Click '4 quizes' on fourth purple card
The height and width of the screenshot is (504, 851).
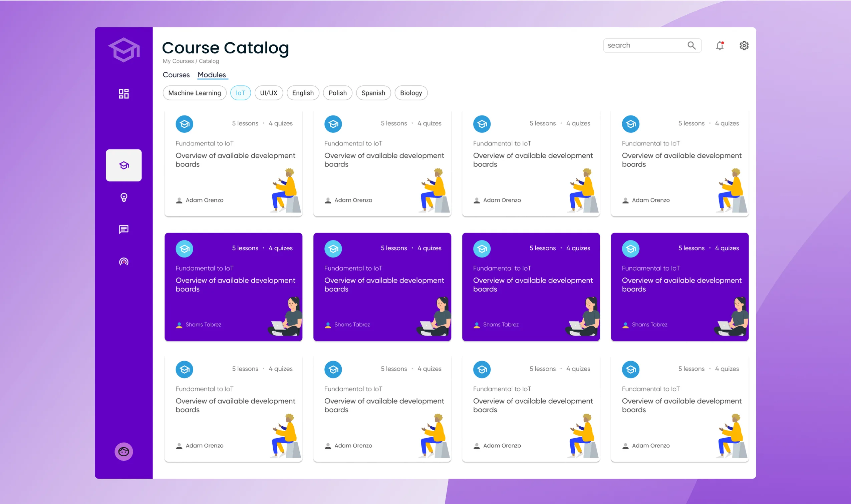point(727,248)
